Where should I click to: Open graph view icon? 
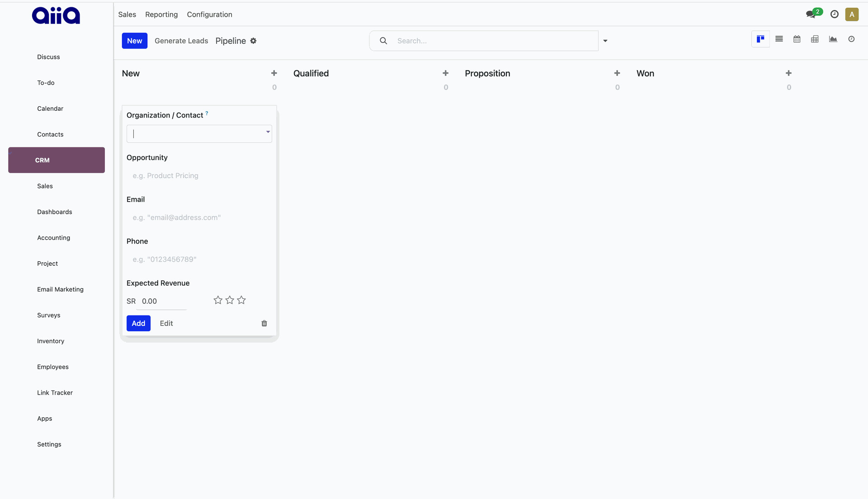tap(833, 39)
